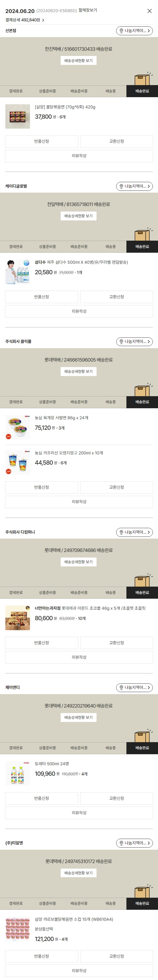Request exchange for 삼다수 order

click(116, 297)
